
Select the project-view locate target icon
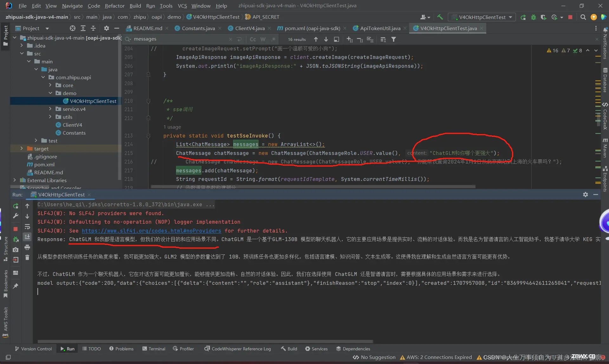pos(73,28)
